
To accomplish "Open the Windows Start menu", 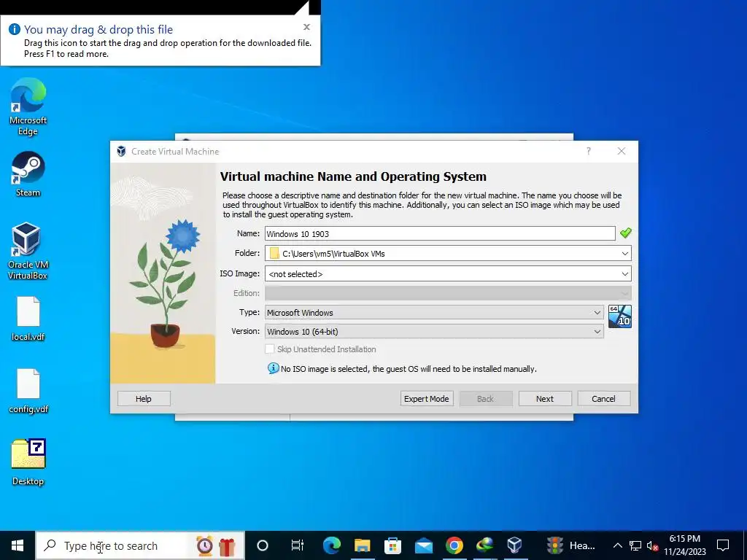I will (18, 545).
